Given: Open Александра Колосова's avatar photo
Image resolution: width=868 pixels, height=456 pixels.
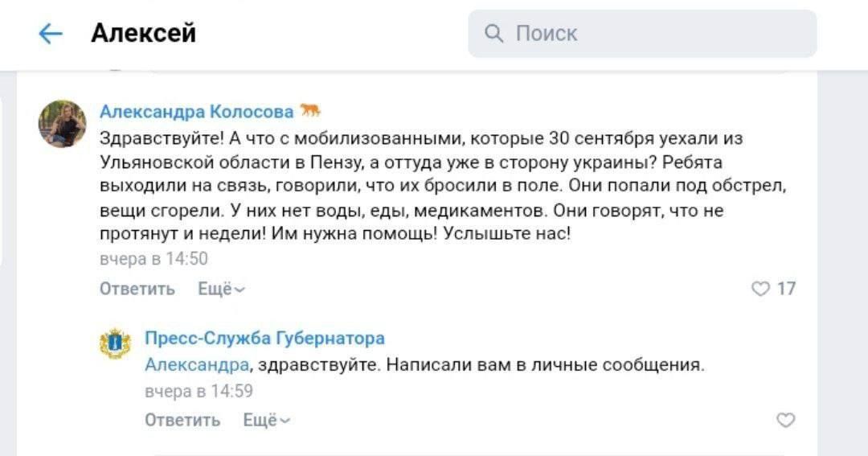Looking at the screenshot, I should tap(63, 124).
